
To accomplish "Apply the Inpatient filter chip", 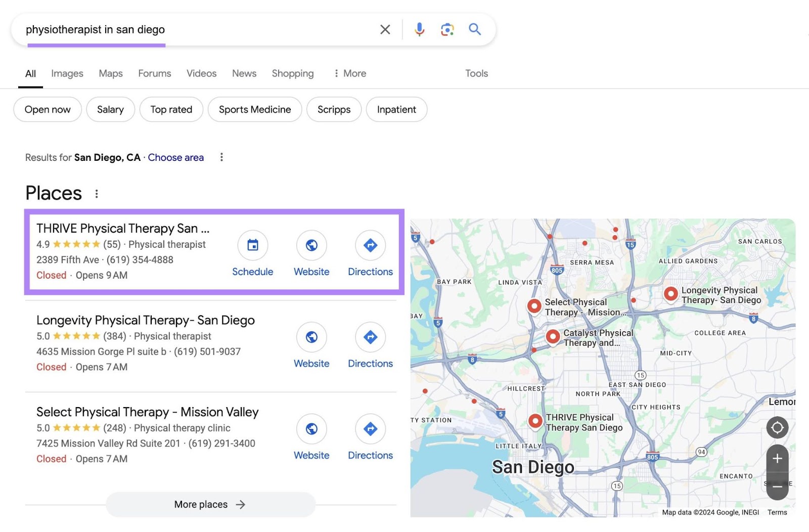I will click(396, 109).
